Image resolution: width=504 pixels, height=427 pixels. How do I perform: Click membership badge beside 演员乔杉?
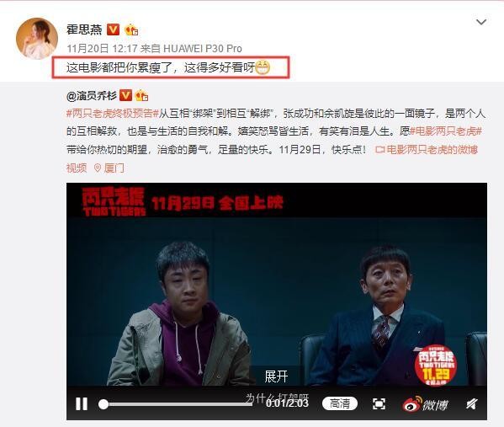click(141, 95)
